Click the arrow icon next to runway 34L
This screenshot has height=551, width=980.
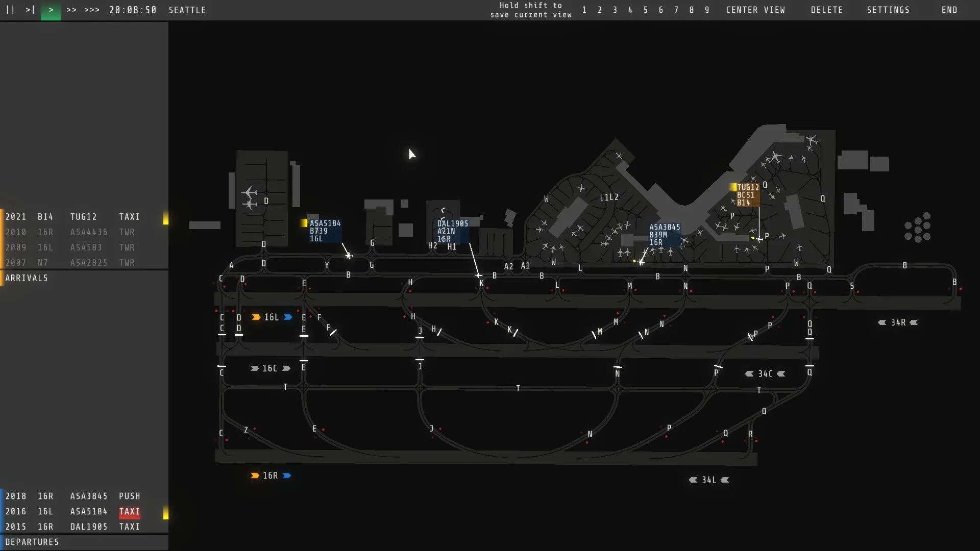tap(693, 480)
